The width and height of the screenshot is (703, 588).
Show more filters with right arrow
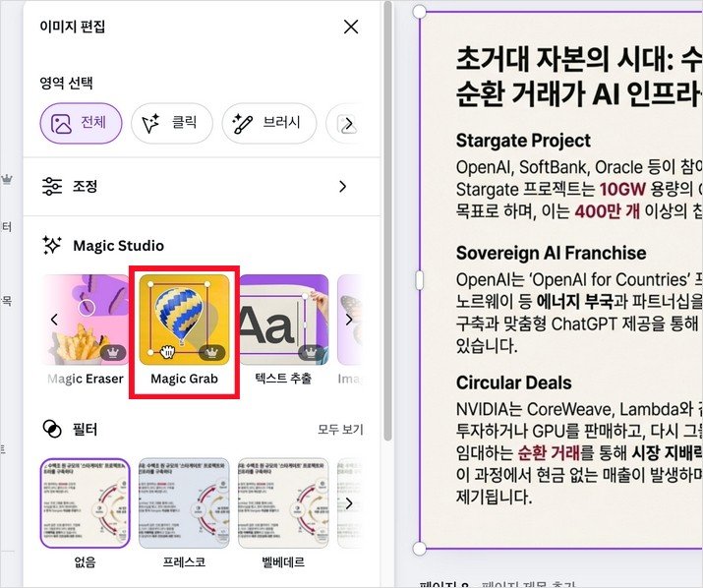pyautogui.click(x=349, y=503)
